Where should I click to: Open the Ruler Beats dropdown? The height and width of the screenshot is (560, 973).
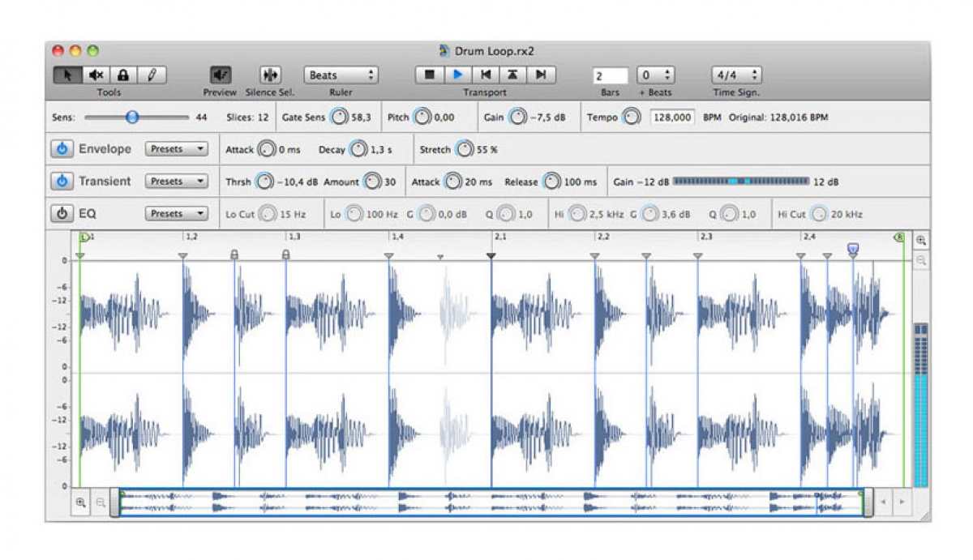point(341,75)
